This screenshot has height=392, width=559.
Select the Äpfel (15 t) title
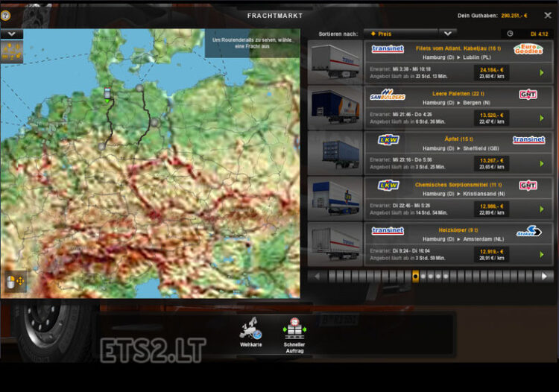pos(458,139)
